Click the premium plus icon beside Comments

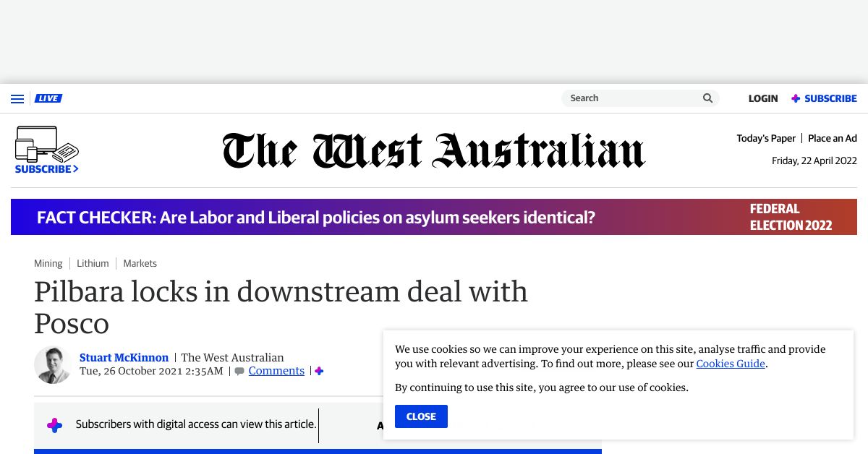pyautogui.click(x=319, y=371)
